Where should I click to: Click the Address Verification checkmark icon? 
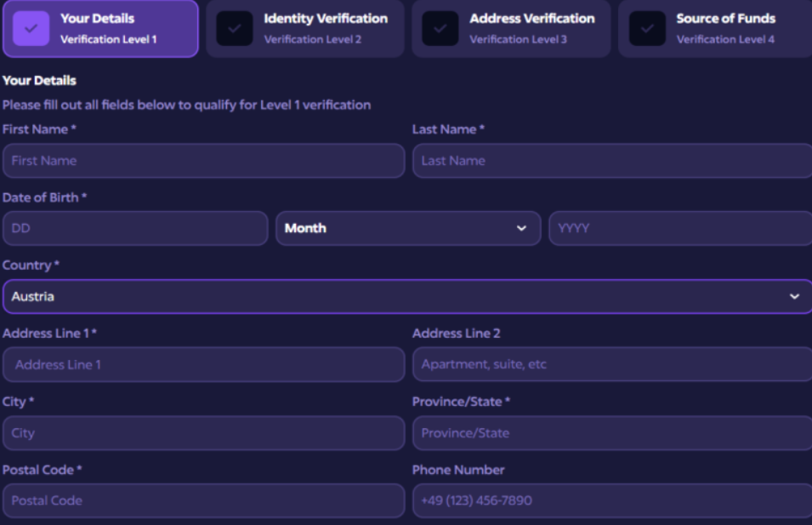pyautogui.click(x=440, y=28)
